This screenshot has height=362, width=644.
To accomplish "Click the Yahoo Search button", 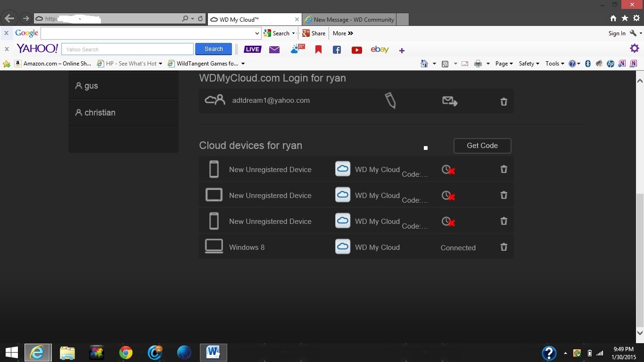I will (214, 49).
